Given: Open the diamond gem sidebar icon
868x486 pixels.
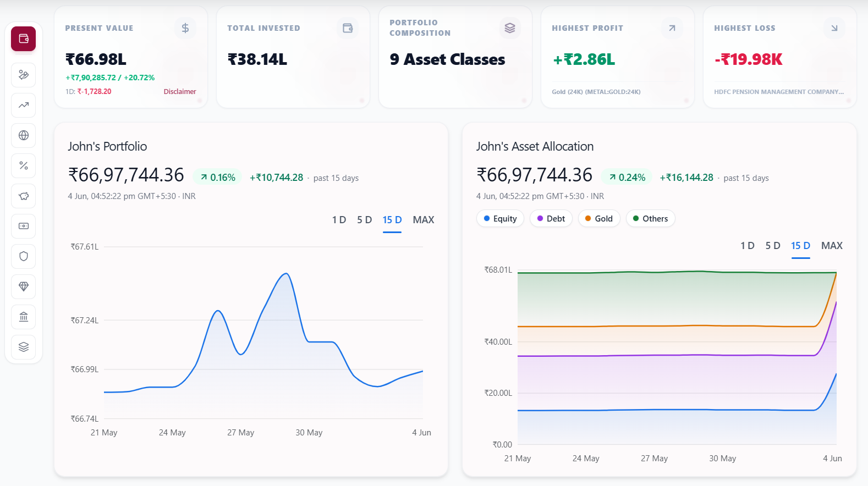Looking at the screenshot, I should click(24, 286).
